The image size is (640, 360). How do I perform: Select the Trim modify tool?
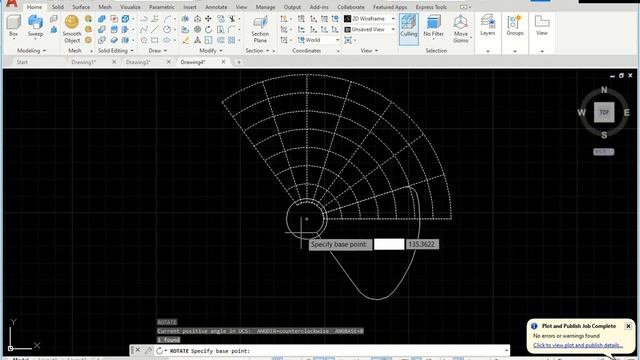click(232, 19)
